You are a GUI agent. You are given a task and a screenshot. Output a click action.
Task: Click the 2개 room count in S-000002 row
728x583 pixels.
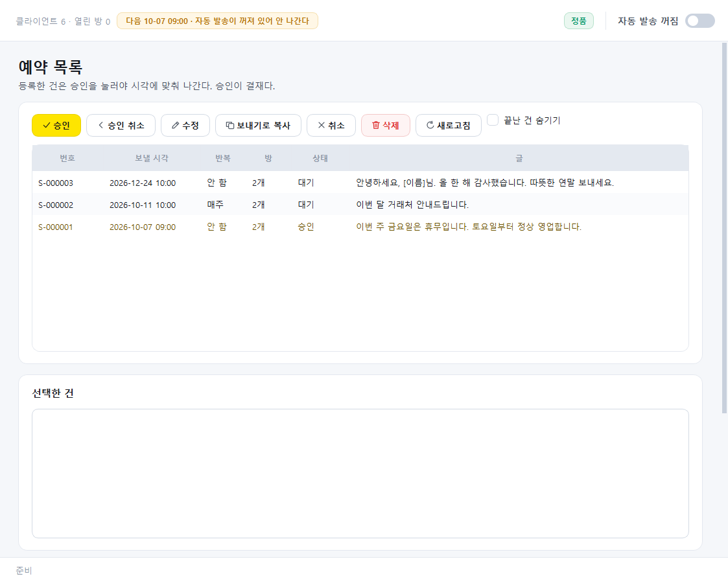click(x=259, y=205)
